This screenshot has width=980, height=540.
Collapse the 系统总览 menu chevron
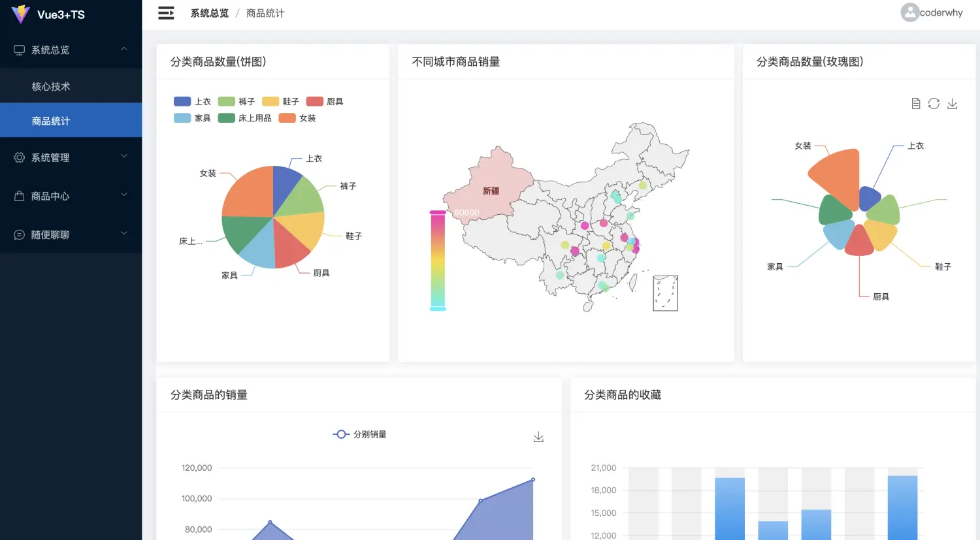[124, 50]
